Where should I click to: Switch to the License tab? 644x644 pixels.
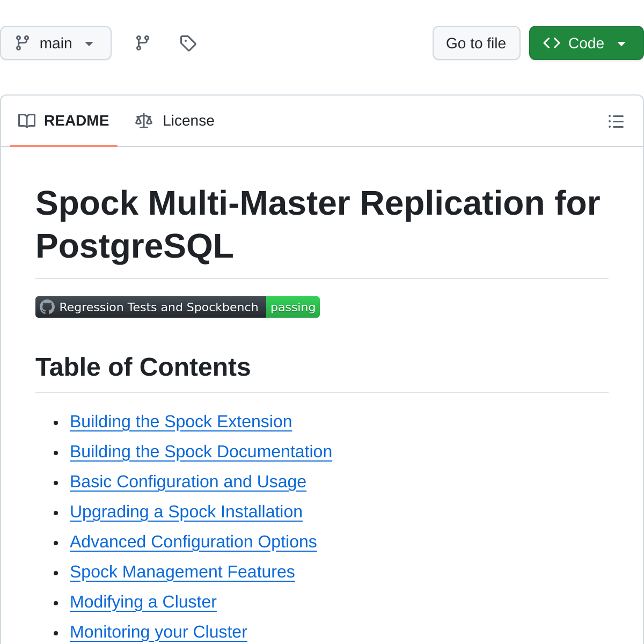[175, 121]
